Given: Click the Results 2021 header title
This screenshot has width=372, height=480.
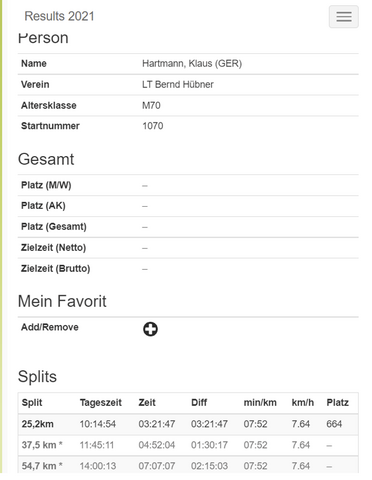Looking at the screenshot, I should [x=59, y=16].
